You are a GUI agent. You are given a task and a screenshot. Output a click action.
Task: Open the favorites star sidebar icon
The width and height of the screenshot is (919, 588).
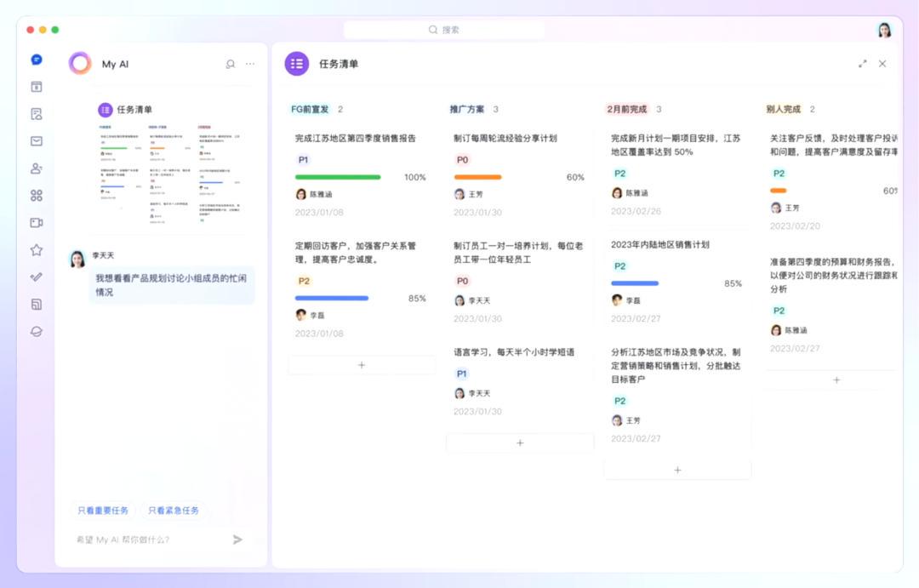pos(37,249)
